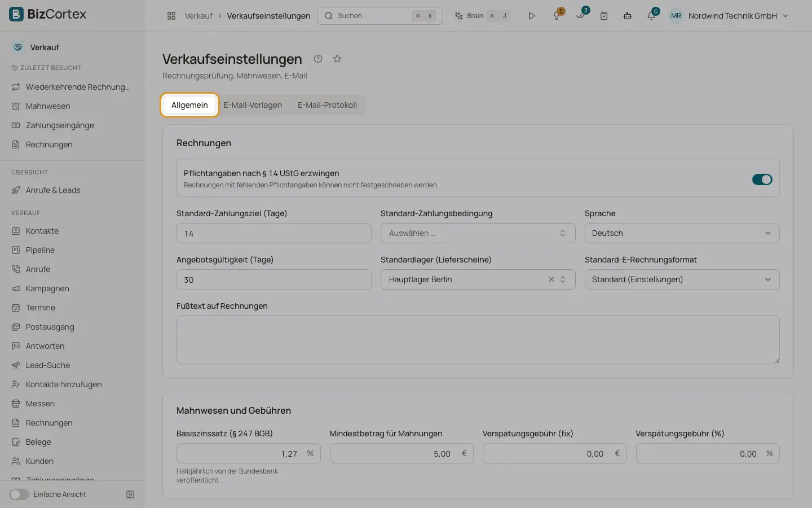812x508 pixels.
Task: Open Pipeline in sidebar
Action: click(72, 250)
